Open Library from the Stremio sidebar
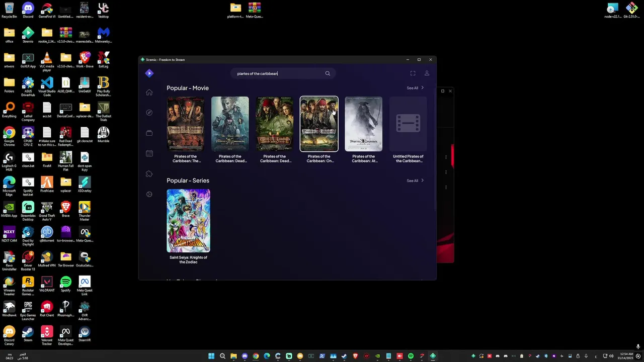The height and width of the screenshot is (362, 644). pyautogui.click(x=149, y=133)
